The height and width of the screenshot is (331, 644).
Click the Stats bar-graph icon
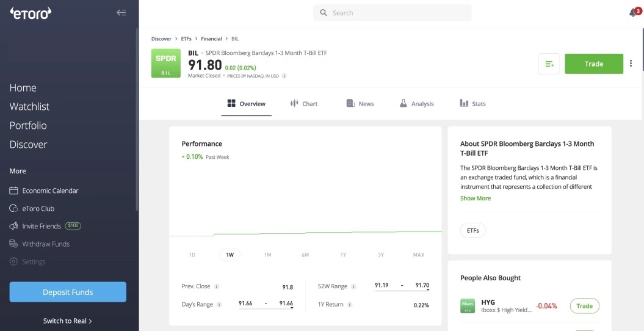(x=464, y=103)
